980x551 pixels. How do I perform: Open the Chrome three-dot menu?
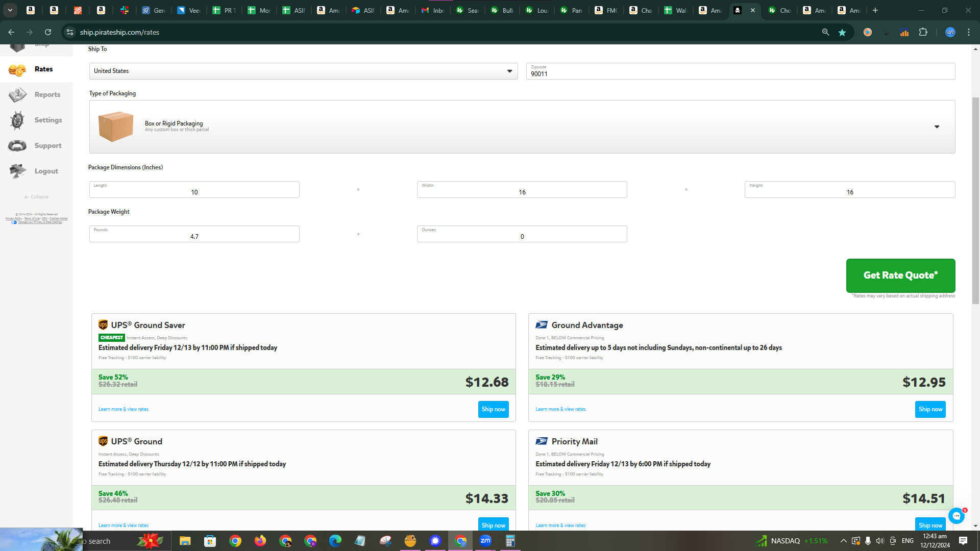(969, 32)
